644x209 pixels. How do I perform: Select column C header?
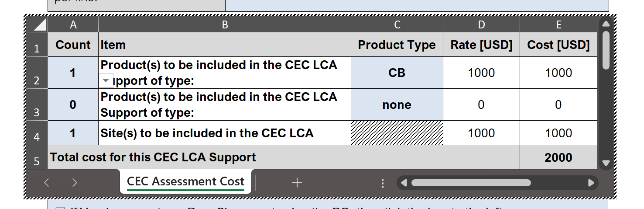397,25
